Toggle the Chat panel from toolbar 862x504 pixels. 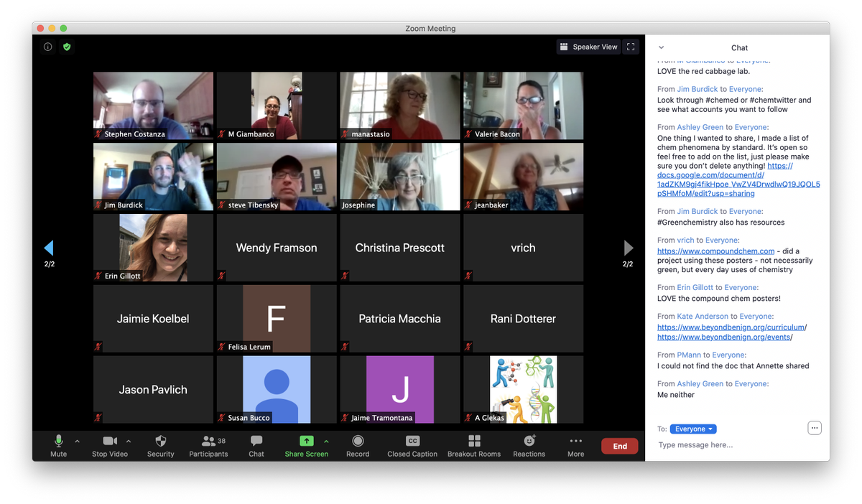click(256, 446)
